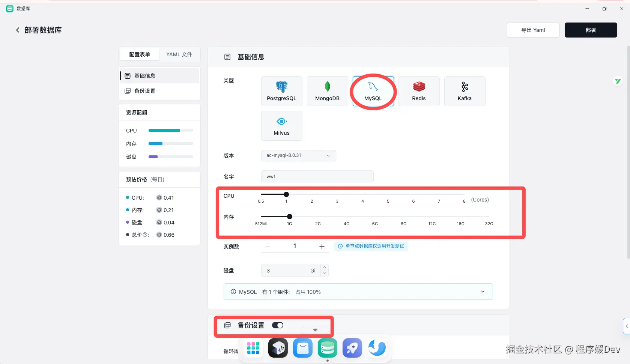Click the total price help icon
This screenshot has height=364, width=630.
click(145, 235)
